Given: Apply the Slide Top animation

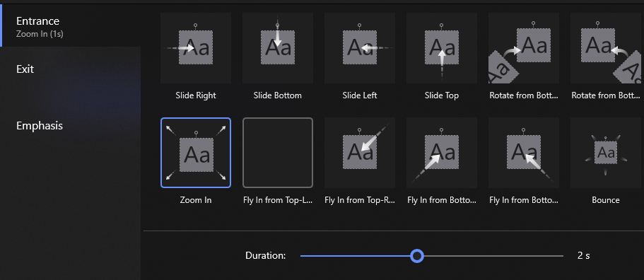Looking at the screenshot, I should click(442, 48).
